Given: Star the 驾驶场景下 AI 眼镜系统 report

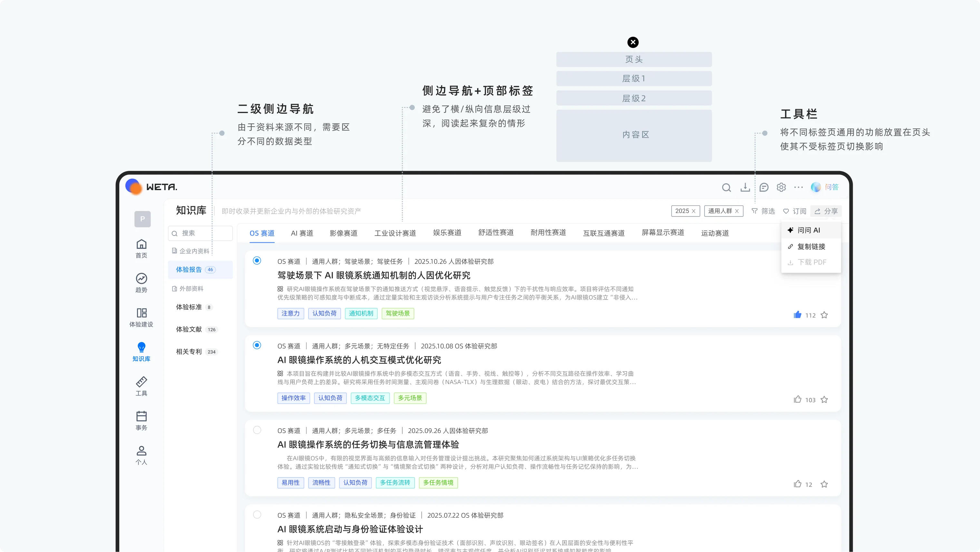Looking at the screenshot, I should point(824,315).
